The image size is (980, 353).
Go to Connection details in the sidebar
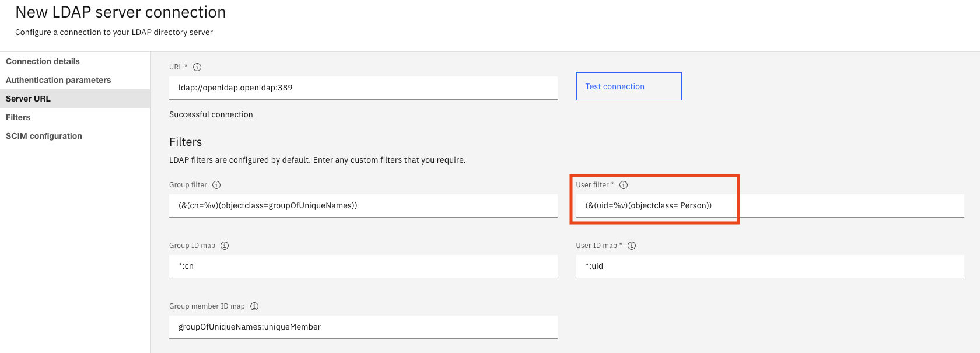pos(43,61)
